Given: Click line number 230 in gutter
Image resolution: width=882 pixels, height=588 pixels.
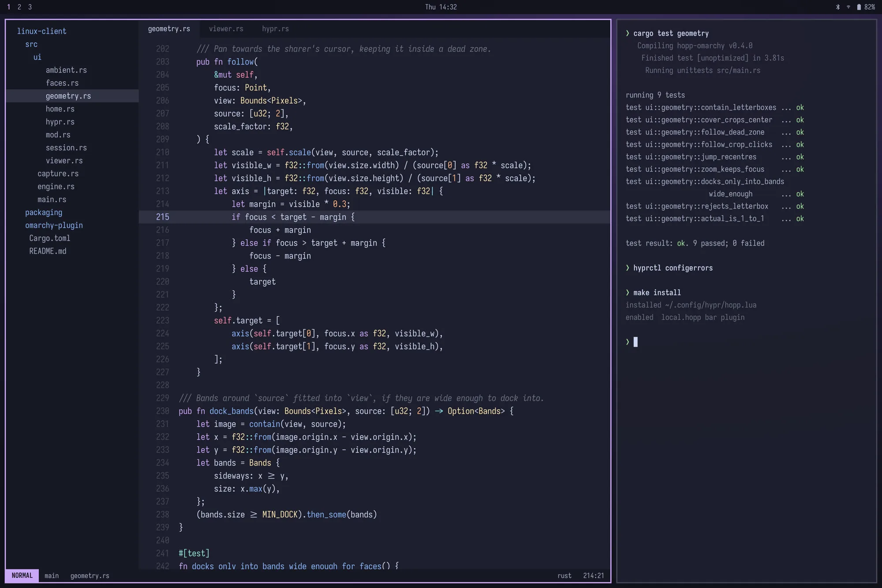Looking at the screenshot, I should (x=162, y=411).
